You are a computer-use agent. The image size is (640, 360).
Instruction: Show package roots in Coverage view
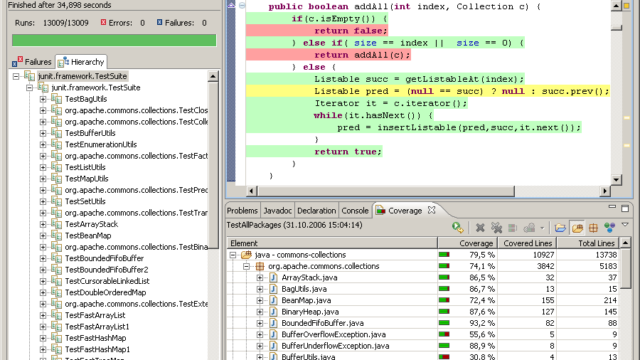(577, 227)
